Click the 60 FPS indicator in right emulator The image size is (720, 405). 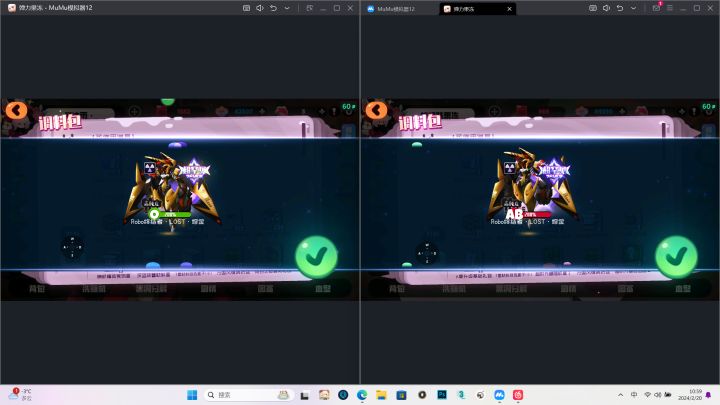pyautogui.click(x=709, y=107)
